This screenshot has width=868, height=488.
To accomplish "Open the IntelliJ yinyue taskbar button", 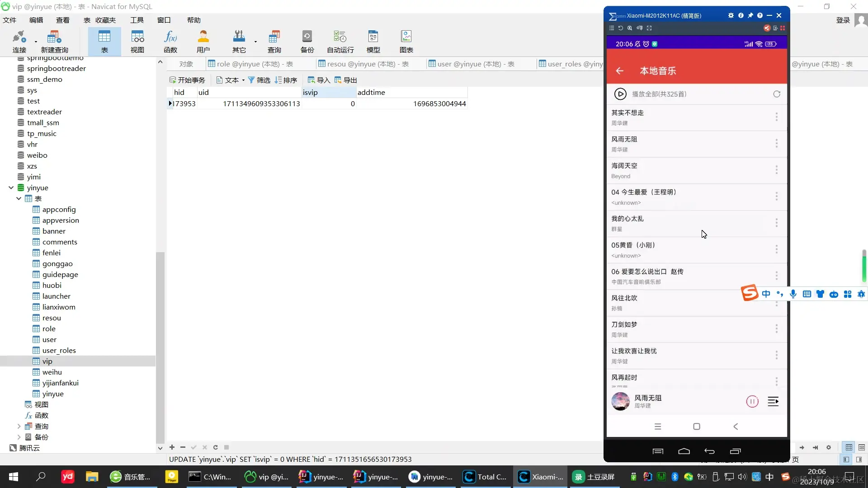I will click(x=321, y=477).
